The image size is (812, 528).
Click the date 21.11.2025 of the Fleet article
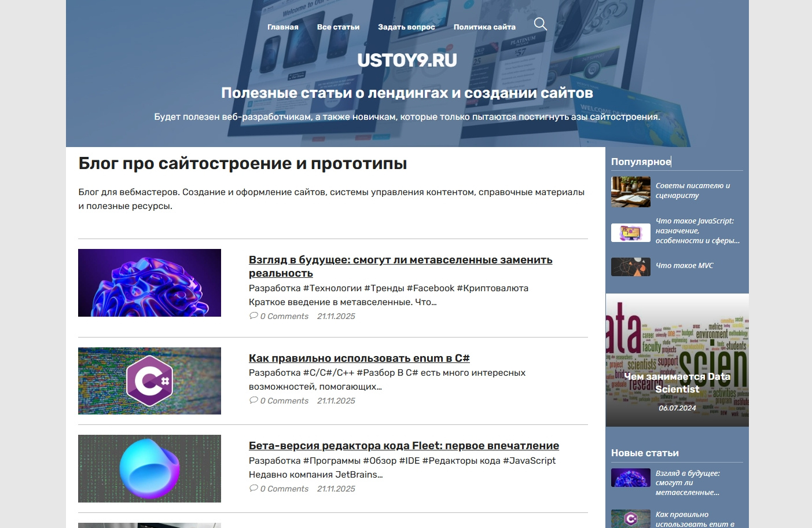pyautogui.click(x=336, y=489)
